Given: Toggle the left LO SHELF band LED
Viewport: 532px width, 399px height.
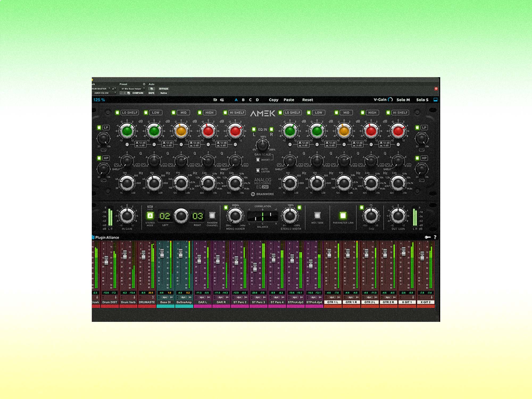Looking at the screenshot, I should (117, 113).
